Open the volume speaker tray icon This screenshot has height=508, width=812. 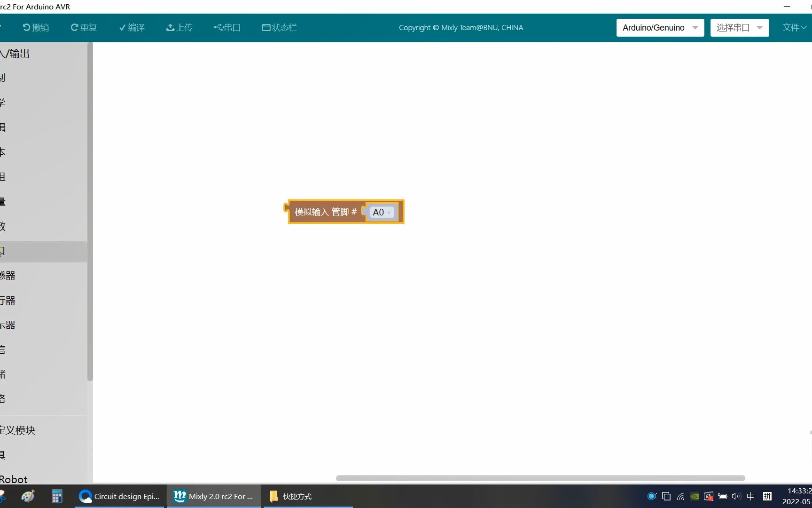(x=736, y=496)
